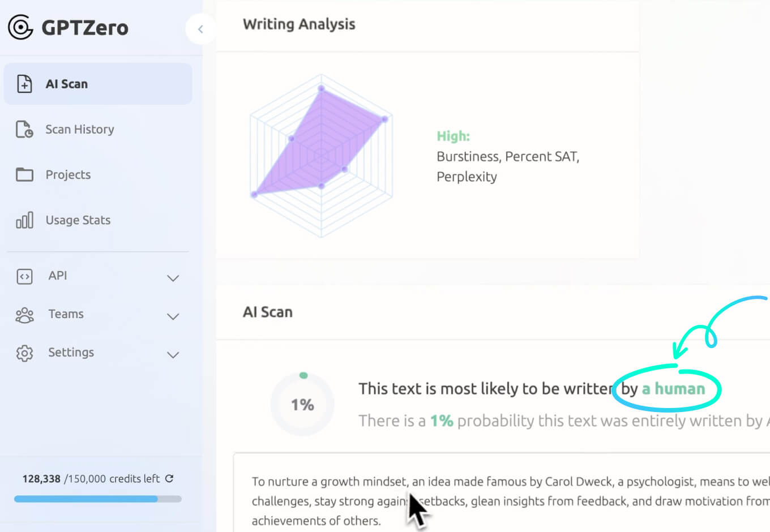Expand the Teams submenu chevron
The image size is (770, 532).
(x=173, y=316)
